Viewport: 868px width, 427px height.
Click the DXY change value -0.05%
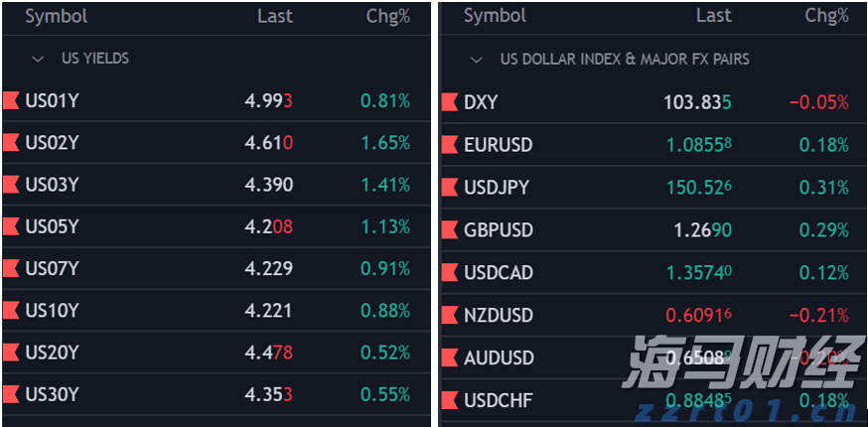tap(818, 102)
